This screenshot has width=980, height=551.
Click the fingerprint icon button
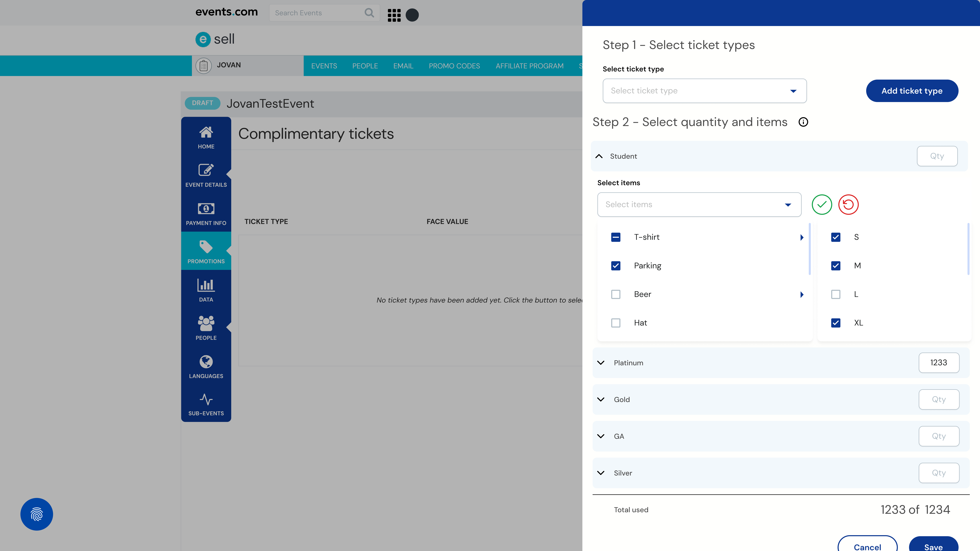(x=36, y=514)
